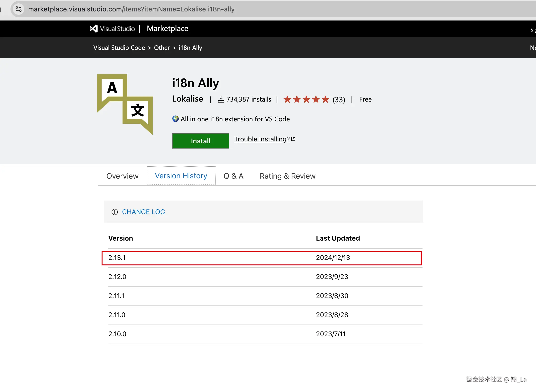
Task: Click the 2023/7/11 date cell
Action: coord(331,334)
